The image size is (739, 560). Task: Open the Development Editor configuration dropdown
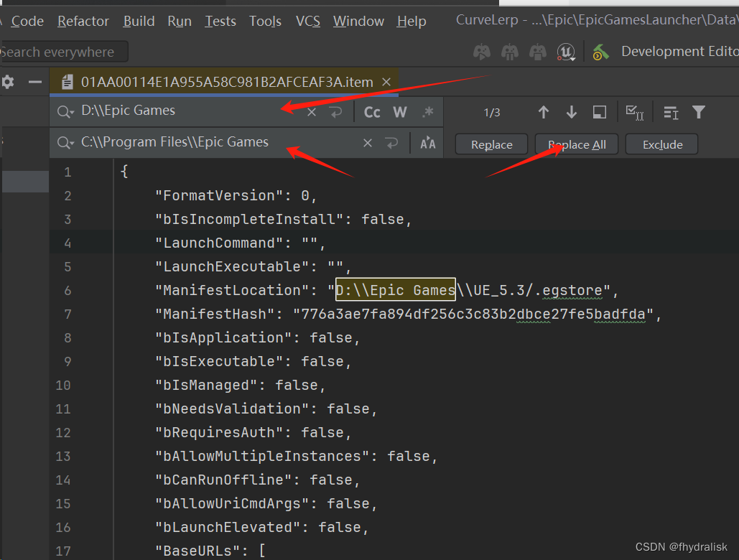[679, 52]
